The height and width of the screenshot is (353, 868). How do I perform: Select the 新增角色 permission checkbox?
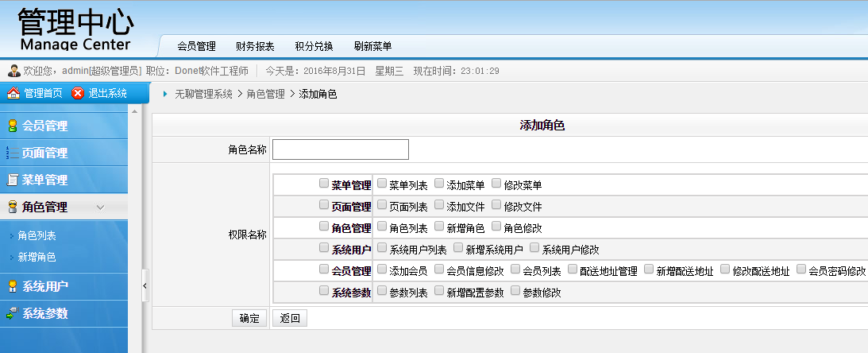point(439,226)
